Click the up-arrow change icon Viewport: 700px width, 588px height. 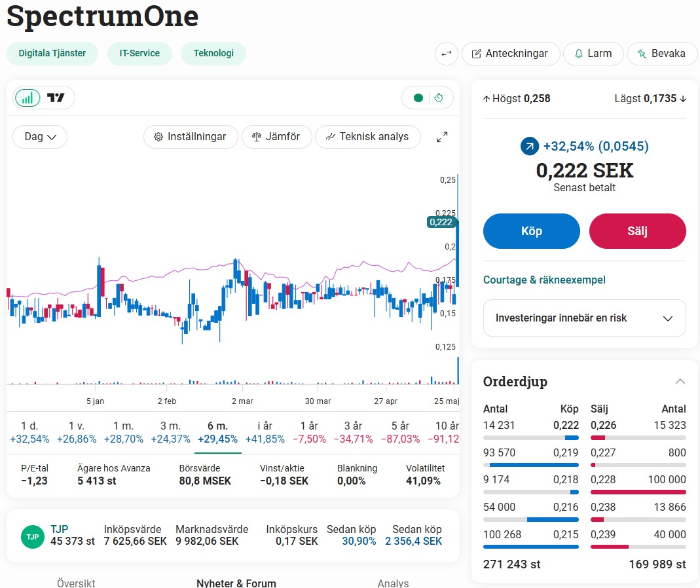pos(530,146)
